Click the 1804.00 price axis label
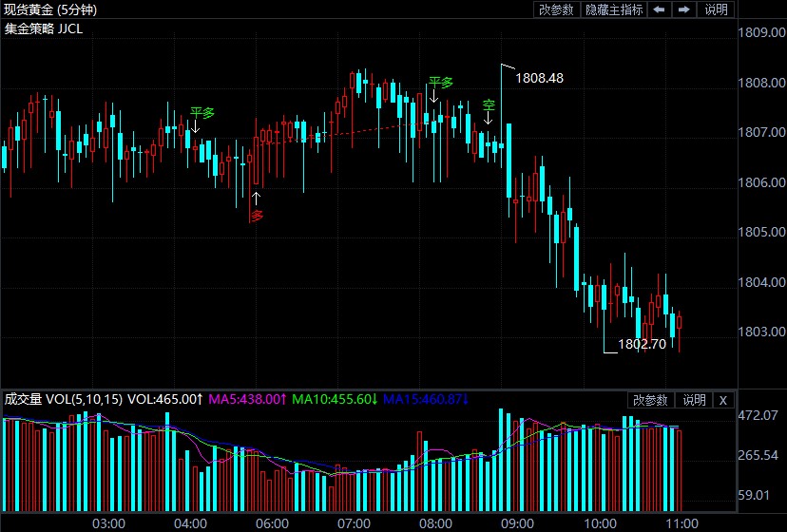Viewport: 787px width, 532px height. [761, 282]
